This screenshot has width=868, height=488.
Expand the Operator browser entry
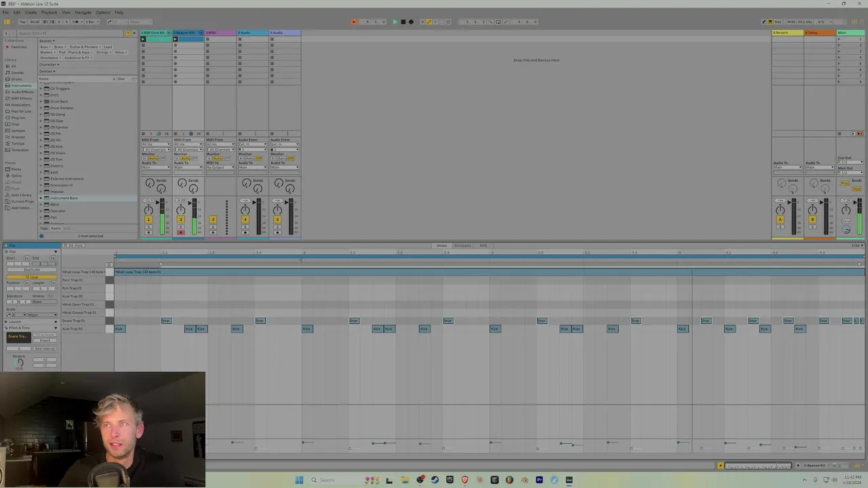(41, 211)
